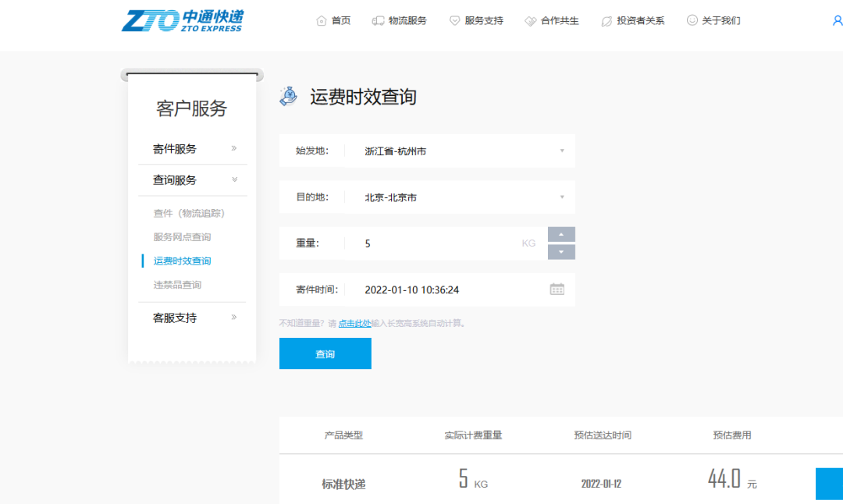The height and width of the screenshot is (504, 843).
Task: Click the handshake icon beside 合作共生
Action: (529, 21)
